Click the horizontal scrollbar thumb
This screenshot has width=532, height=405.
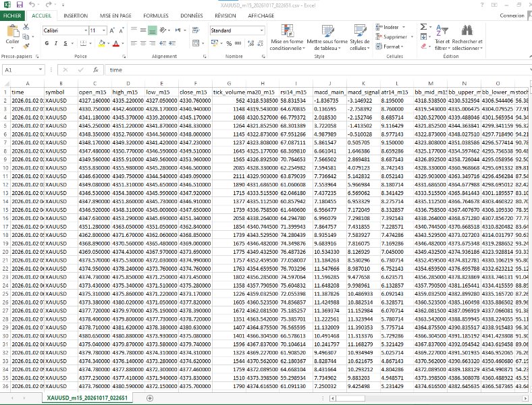point(352,398)
